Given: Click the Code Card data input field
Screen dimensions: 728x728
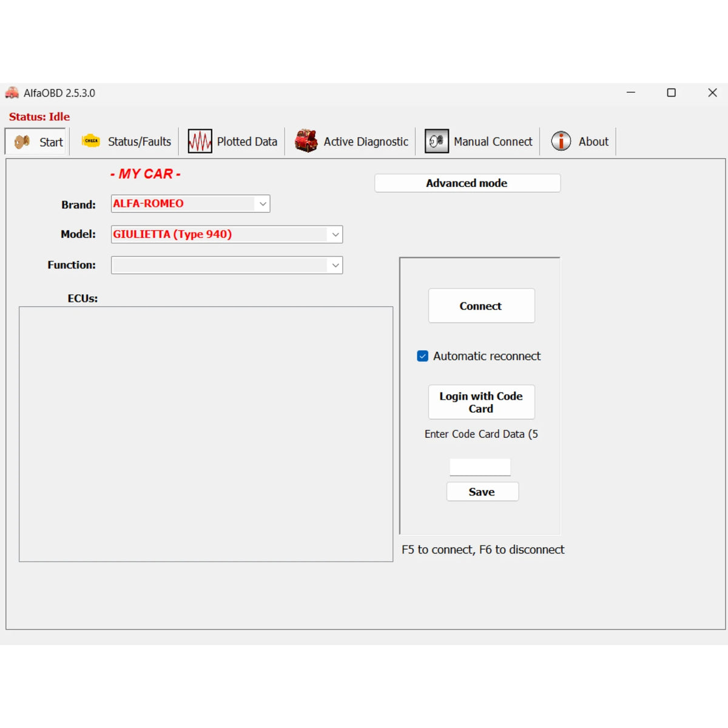Looking at the screenshot, I should tap(479, 467).
